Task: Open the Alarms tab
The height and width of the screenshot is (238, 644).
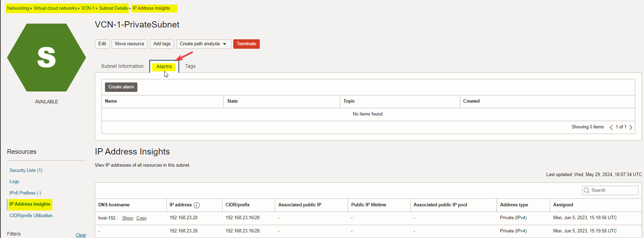Action: [164, 66]
